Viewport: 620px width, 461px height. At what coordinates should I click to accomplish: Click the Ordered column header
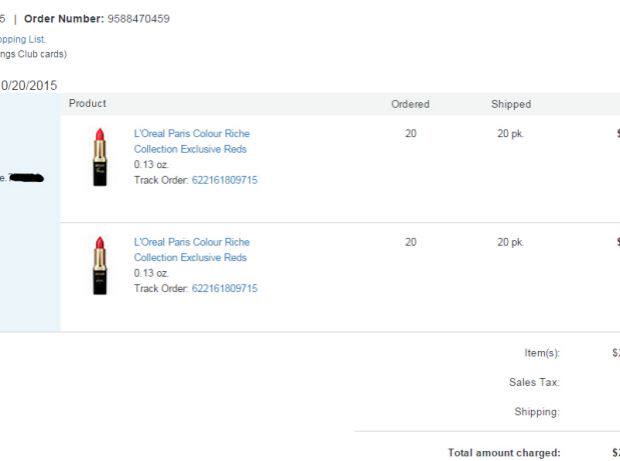[x=410, y=104]
